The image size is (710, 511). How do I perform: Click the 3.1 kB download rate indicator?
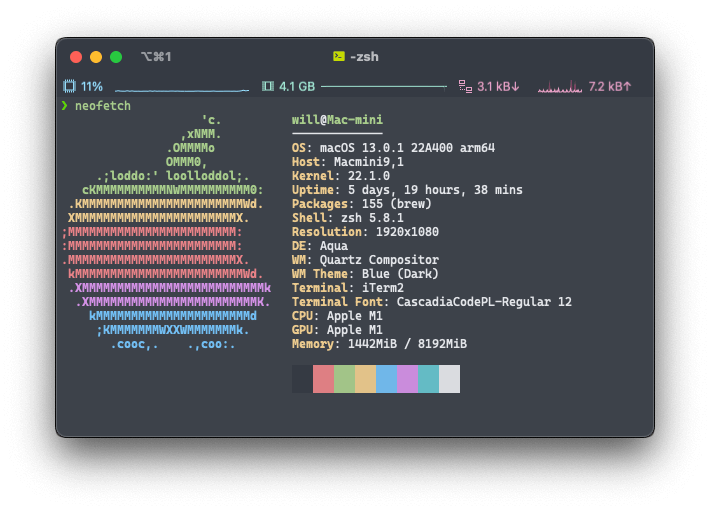click(x=498, y=87)
